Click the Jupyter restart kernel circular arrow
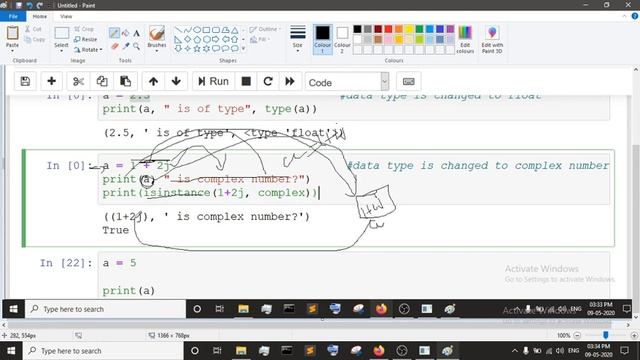This screenshot has height=360, width=640. tap(268, 81)
